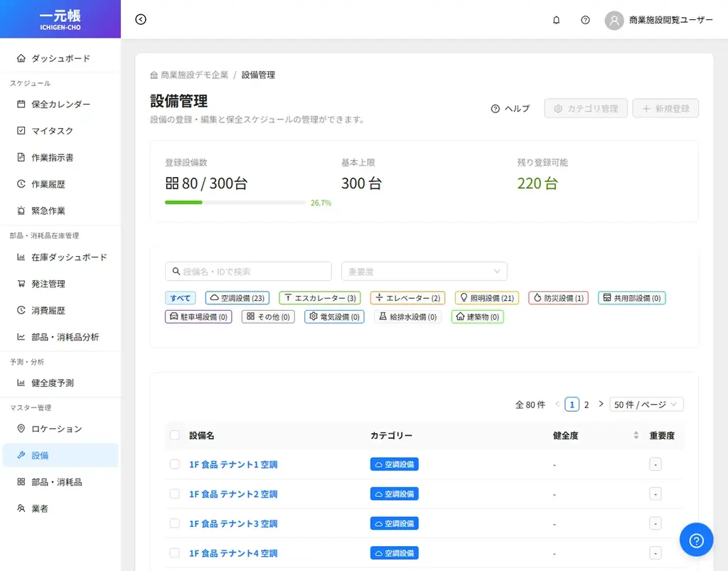Check the row checkbox for 1F 食品 テナント1 空調
This screenshot has width=728, height=571.
175,464
